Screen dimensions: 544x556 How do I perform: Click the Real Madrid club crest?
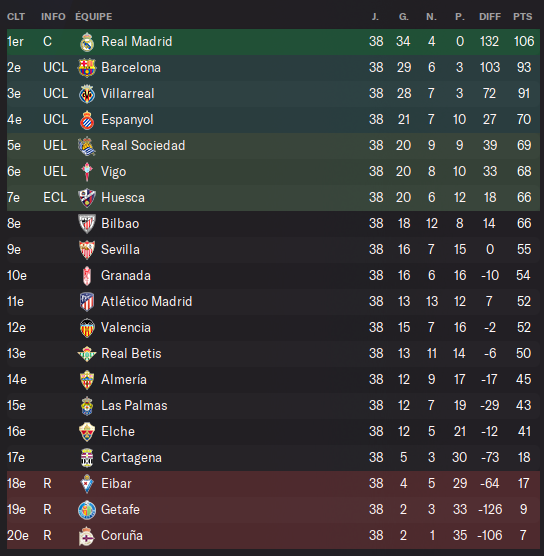coord(87,42)
